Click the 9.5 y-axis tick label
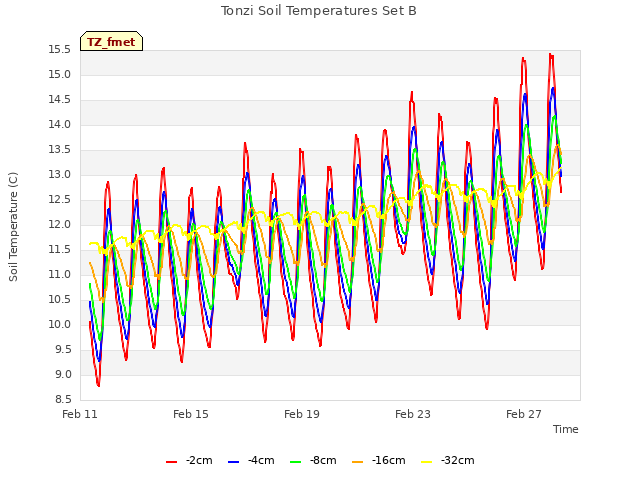The height and width of the screenshot is (480, 640). [x=62, y=350]
